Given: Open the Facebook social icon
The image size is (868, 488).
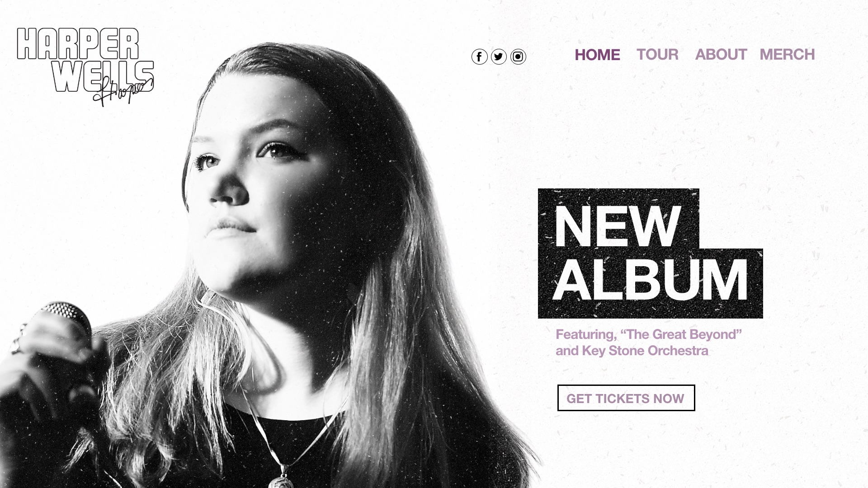Looking at the screenshot, I should pyautogui.click(x=479, y=56).
